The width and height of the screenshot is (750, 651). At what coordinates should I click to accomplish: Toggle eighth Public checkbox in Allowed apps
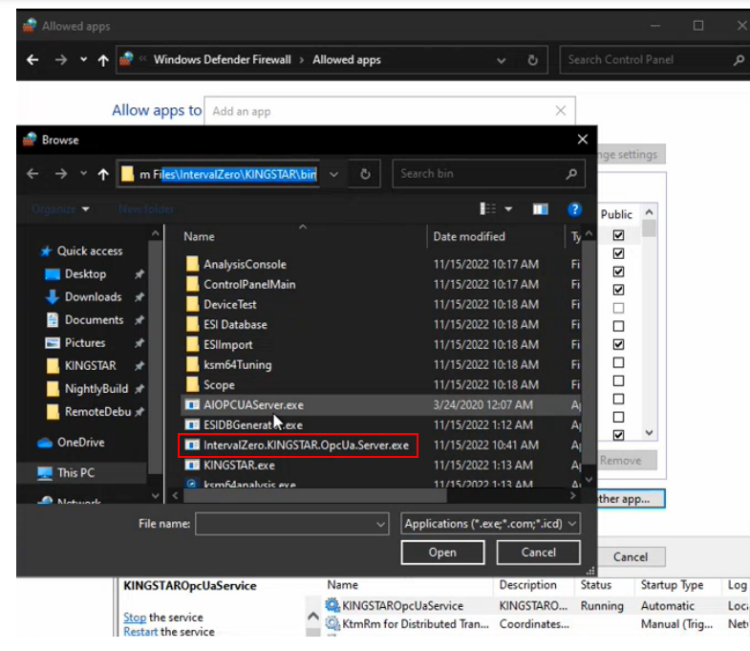coord(618,362)
